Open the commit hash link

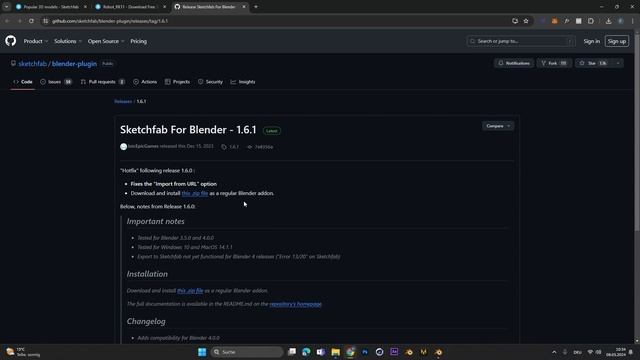point(260,147)
